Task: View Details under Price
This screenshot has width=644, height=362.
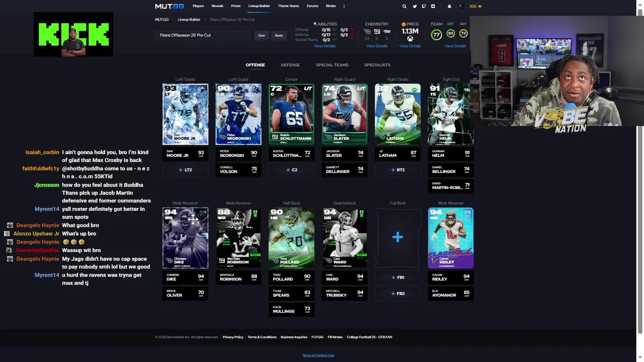Action: 410,46
